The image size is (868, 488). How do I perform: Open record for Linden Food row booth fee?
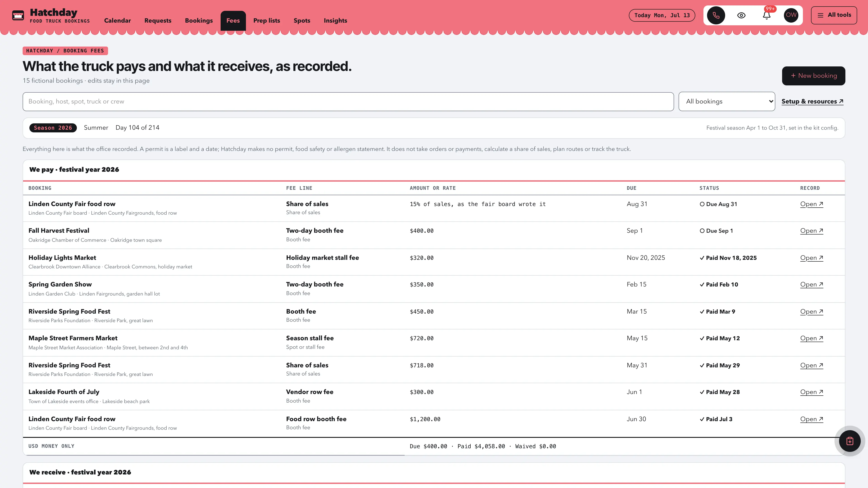point(811,419)
